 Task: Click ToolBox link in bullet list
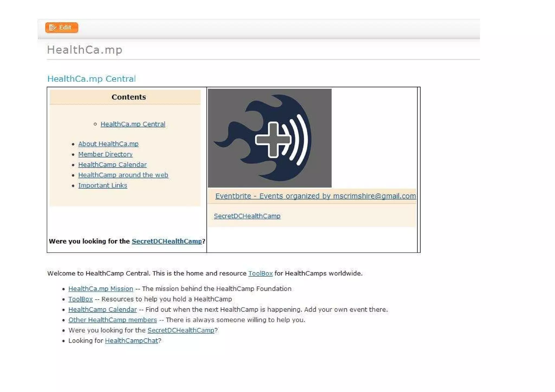tap(80, 299)
